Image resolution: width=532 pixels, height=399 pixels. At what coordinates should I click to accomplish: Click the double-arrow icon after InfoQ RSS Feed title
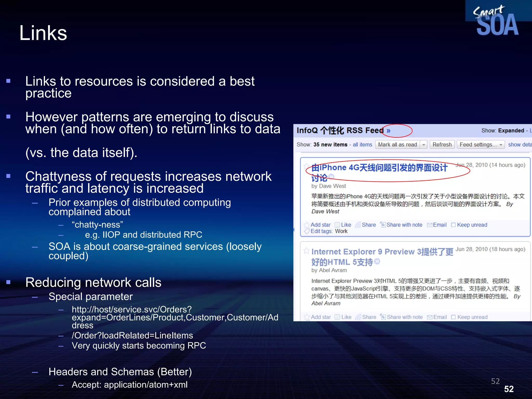388,131
